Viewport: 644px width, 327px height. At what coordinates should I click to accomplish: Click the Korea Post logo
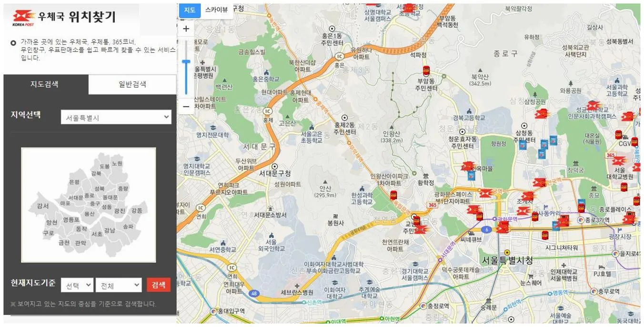click(x=24, y=18)
